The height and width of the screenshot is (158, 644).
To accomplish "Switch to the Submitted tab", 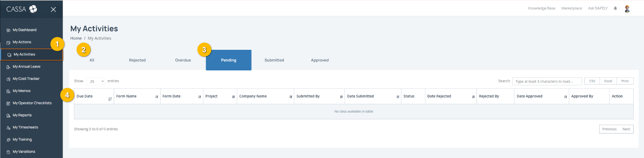I will pos(274,60).
